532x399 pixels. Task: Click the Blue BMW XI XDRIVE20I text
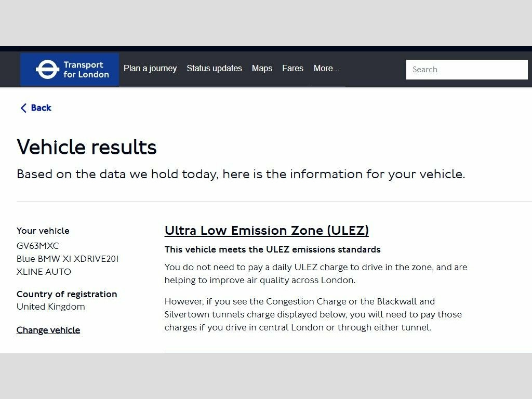tap(68, 259)
